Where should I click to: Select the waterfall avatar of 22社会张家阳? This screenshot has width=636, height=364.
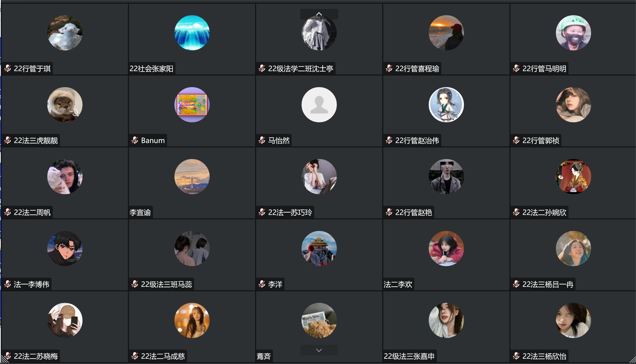pyautogui.click(x=192, y=33)
